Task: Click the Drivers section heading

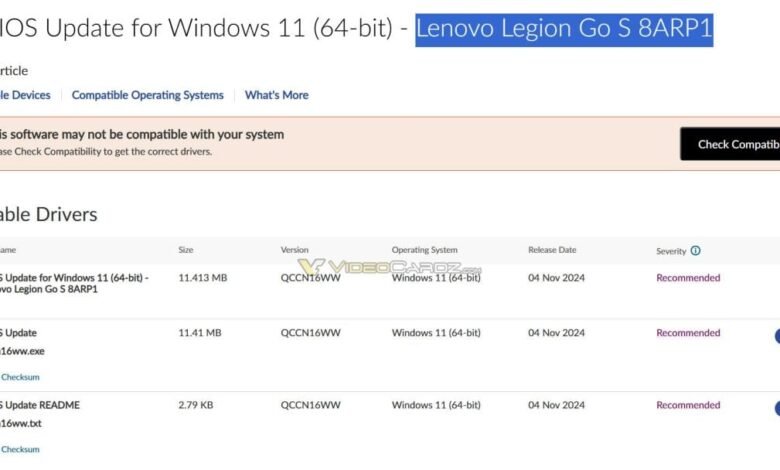Action: (49, 214)
